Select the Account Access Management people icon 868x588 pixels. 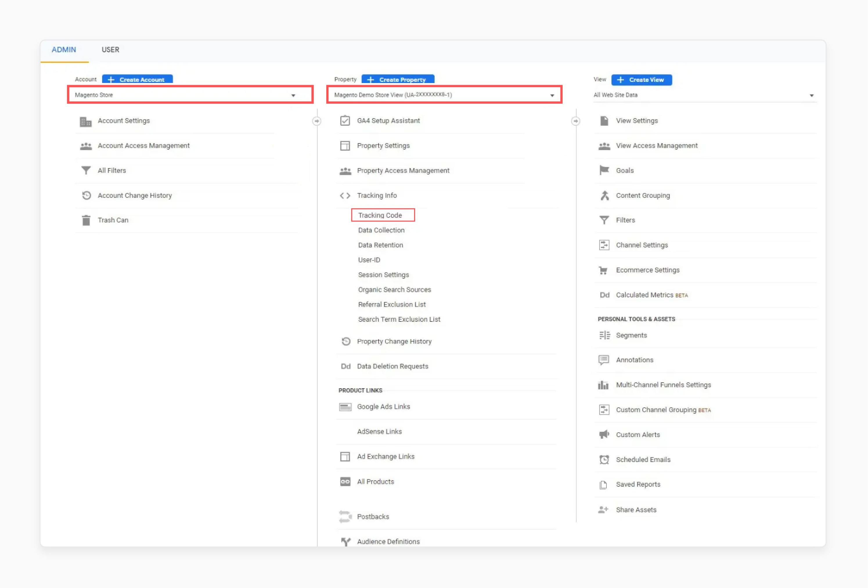(86, 146)
